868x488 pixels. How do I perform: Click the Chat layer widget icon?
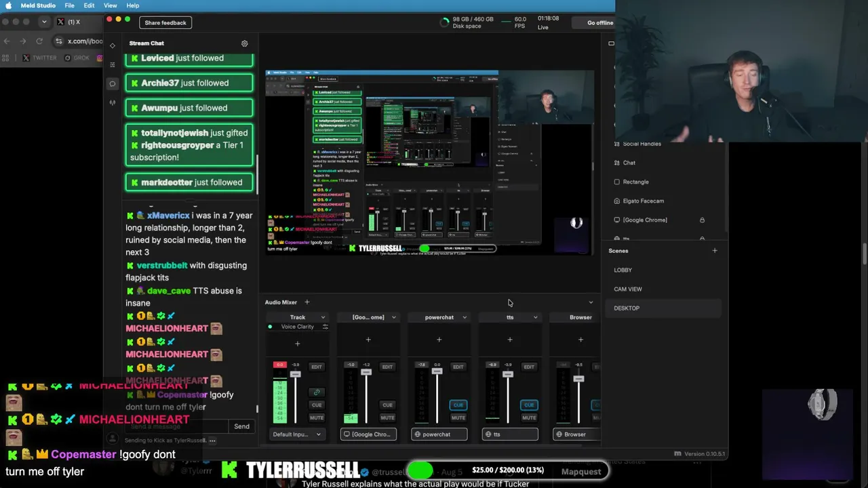click(x=616, y=163)
